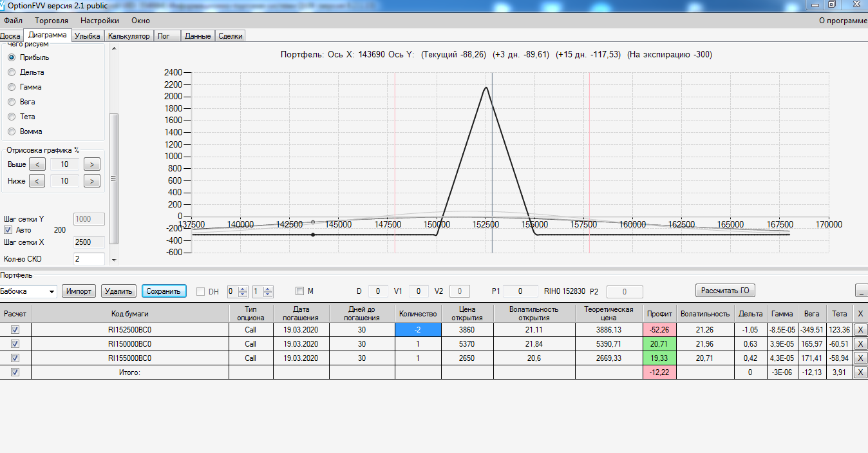The height and width of the screenshot is (453, 868).
Task: Select the highlighted quantity cell -2
Action: point(418,329)
